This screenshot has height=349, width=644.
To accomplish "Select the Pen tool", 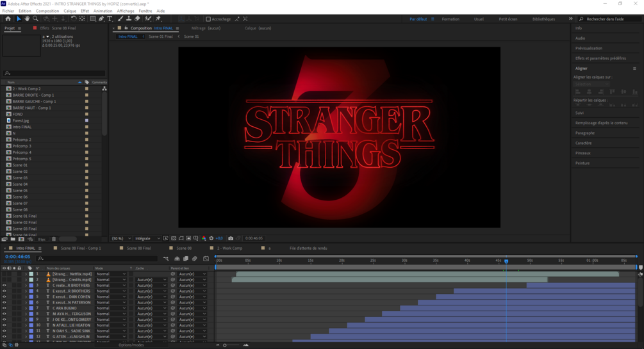I will [101, 19].
